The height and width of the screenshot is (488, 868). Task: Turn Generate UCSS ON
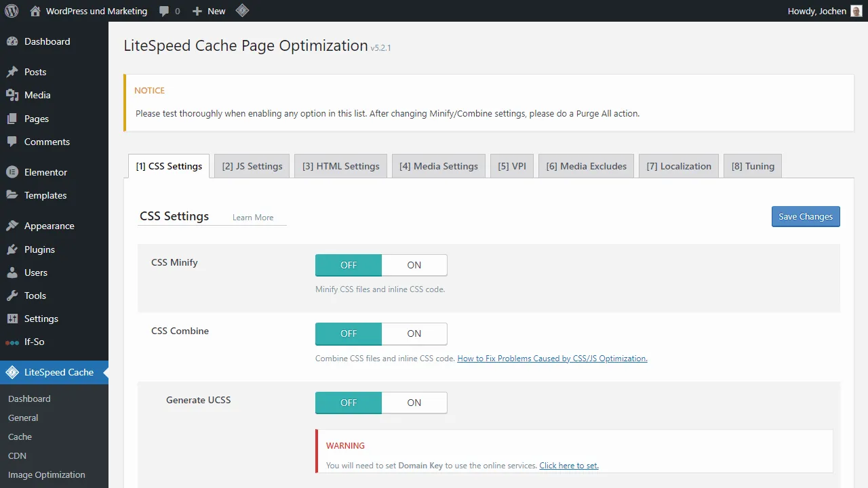(x=414, y=403)
